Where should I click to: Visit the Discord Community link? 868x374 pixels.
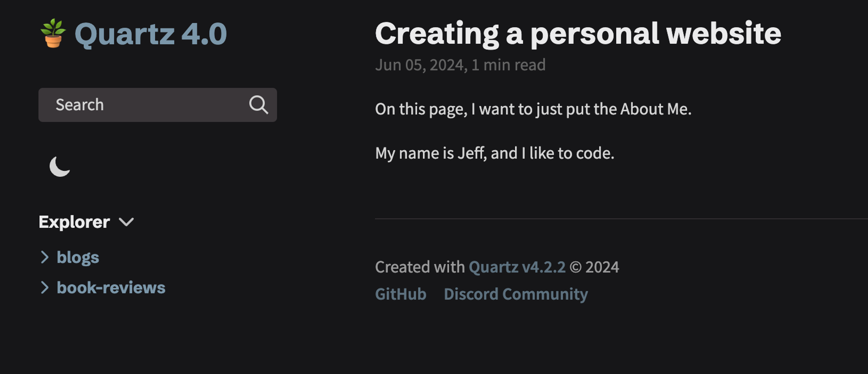click(x=516, y=294)
